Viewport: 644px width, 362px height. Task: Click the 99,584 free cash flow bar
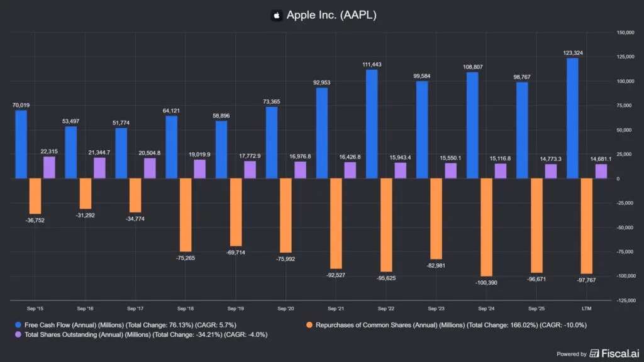coord(422,129)
